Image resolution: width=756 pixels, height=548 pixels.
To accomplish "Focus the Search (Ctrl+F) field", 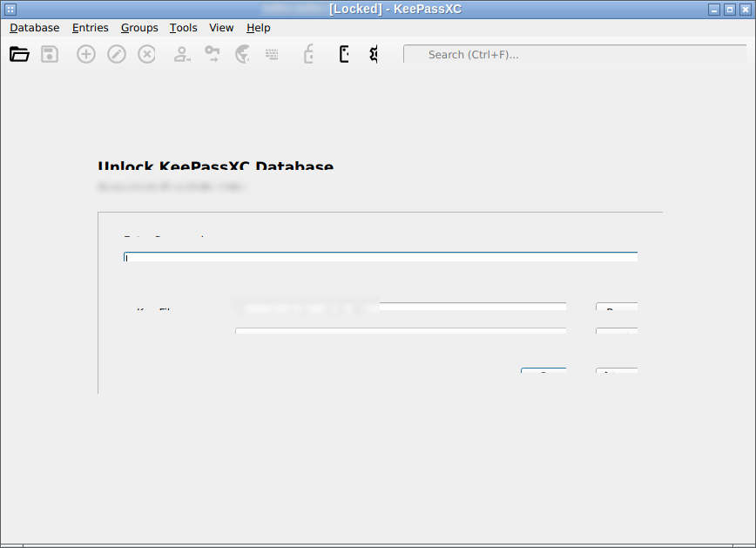I will (575, 55).
